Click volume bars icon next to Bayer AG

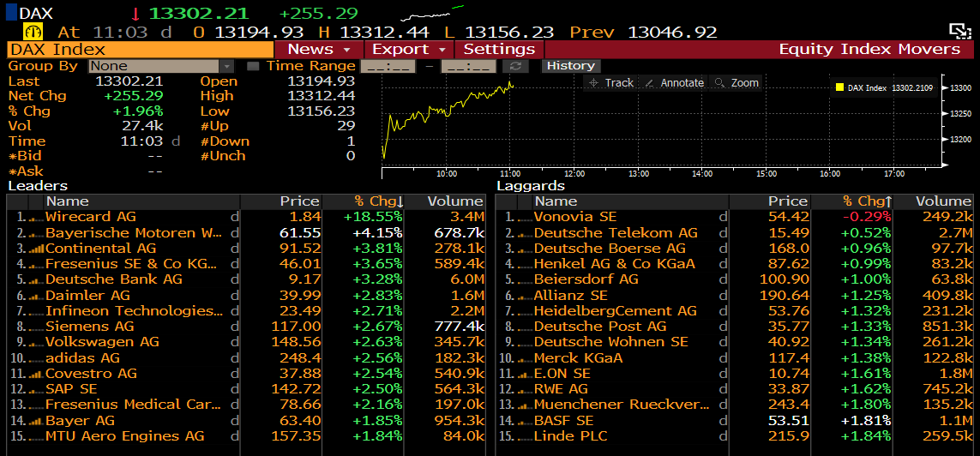(x=38, y=420)
